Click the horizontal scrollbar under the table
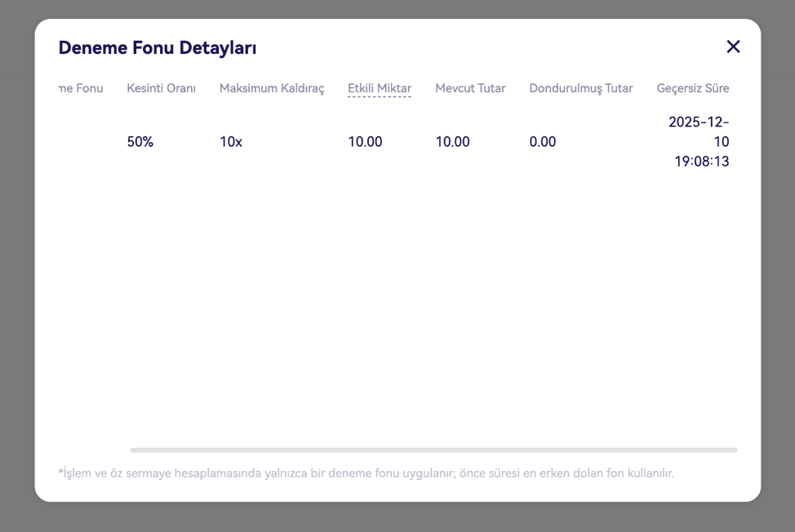This screenshot has height=532, width=795. (433, 450)
